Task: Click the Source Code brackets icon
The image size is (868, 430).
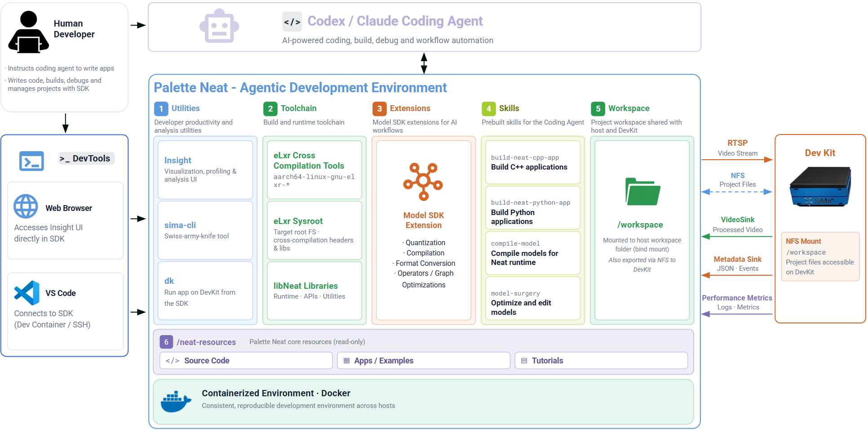Action: click(x=173, y=361)
